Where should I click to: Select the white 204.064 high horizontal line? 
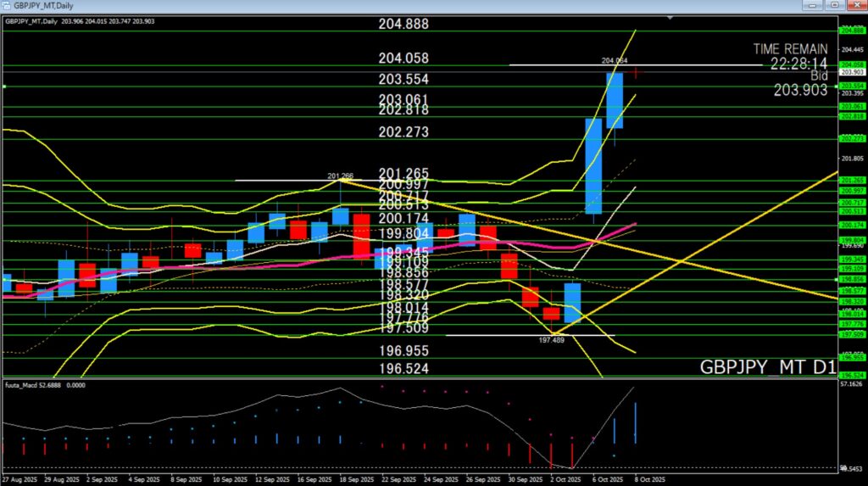point(551,64)
